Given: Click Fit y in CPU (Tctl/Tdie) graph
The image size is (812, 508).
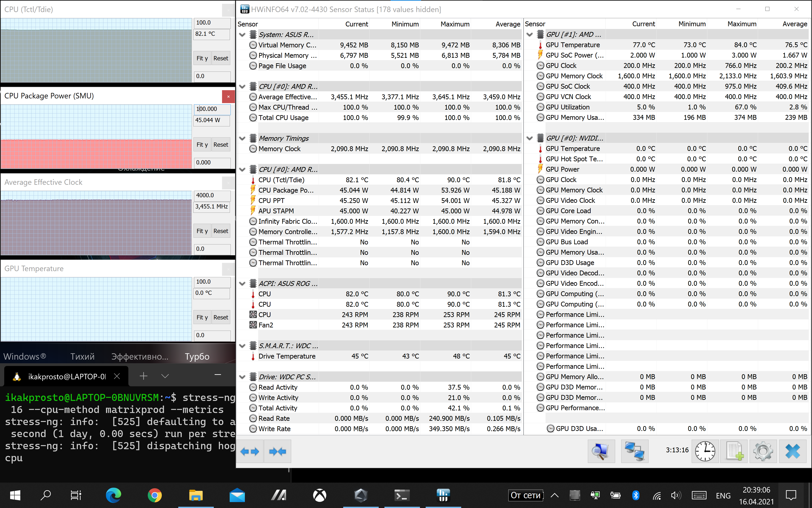Looking at the screenshot, I should coord(202,58).
